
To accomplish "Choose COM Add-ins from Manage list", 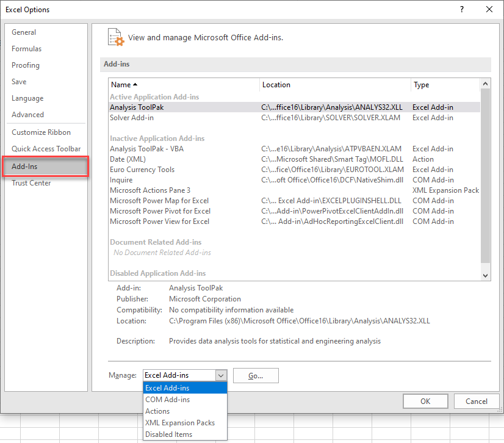I will pos(185,399).
